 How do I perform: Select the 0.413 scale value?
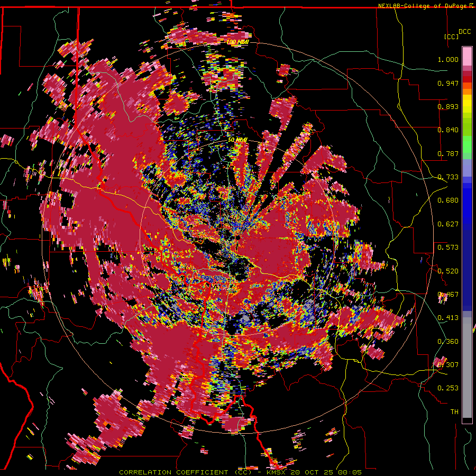click(448, 318)
